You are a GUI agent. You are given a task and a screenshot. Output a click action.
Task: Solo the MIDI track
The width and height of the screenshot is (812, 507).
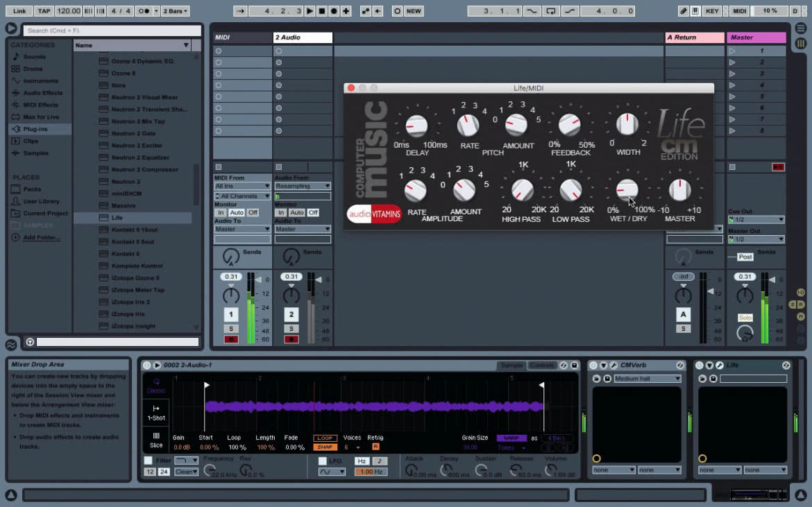pyautogui.click(x=231, y=329)
